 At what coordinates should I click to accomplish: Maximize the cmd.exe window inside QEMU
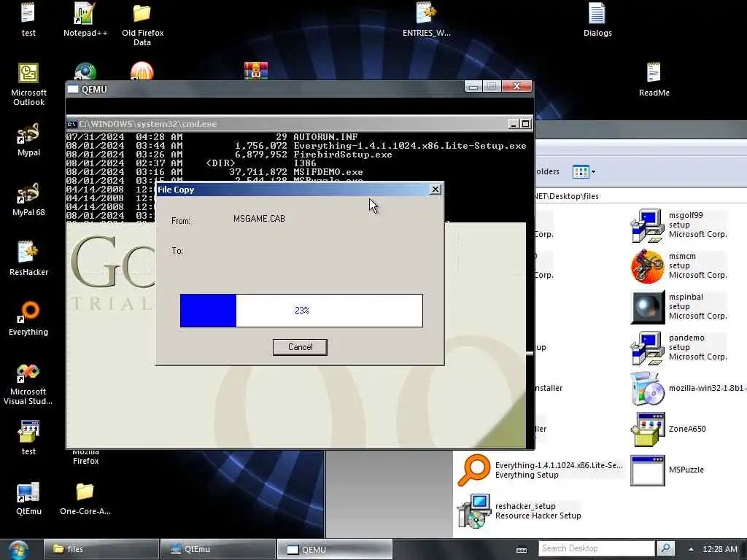pyautogui.click(x=525, y=124)
